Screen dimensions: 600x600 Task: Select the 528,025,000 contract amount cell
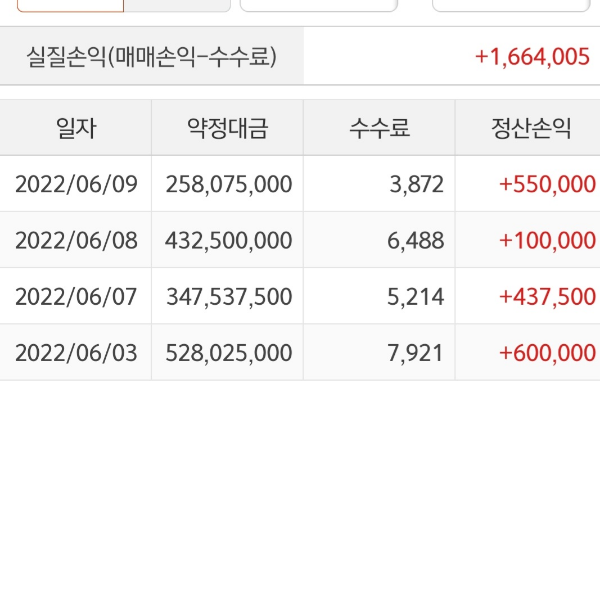click(230, 352)
